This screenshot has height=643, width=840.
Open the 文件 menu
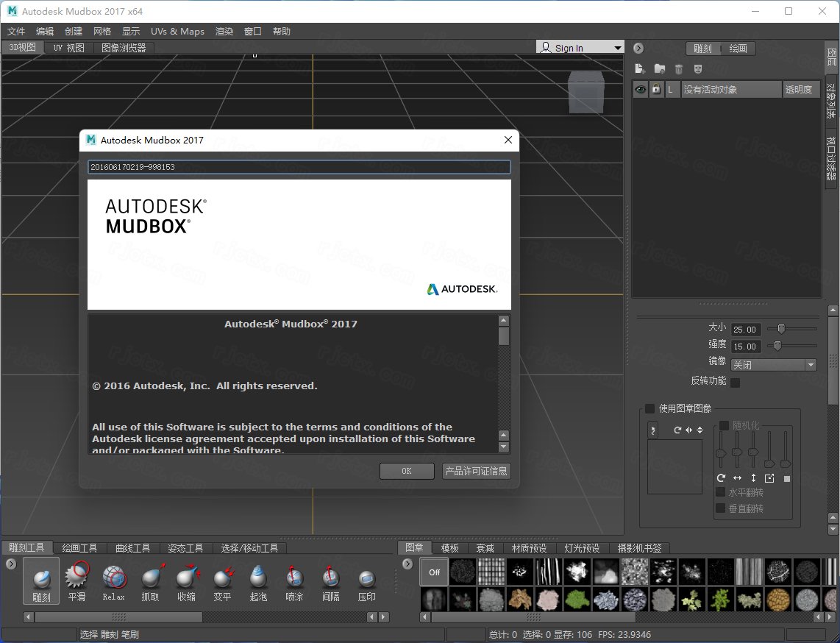click(16, 31)
